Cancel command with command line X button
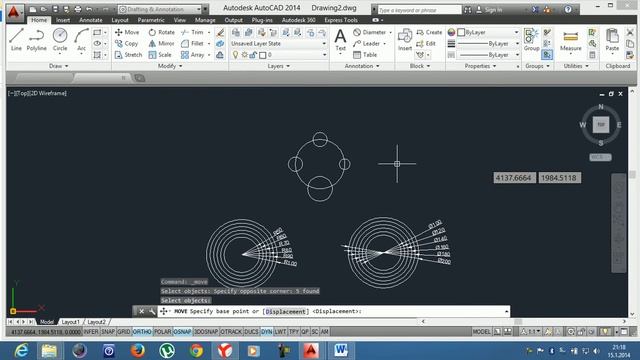The height and width of the screenshot is (360, 640). click(141, 311)
